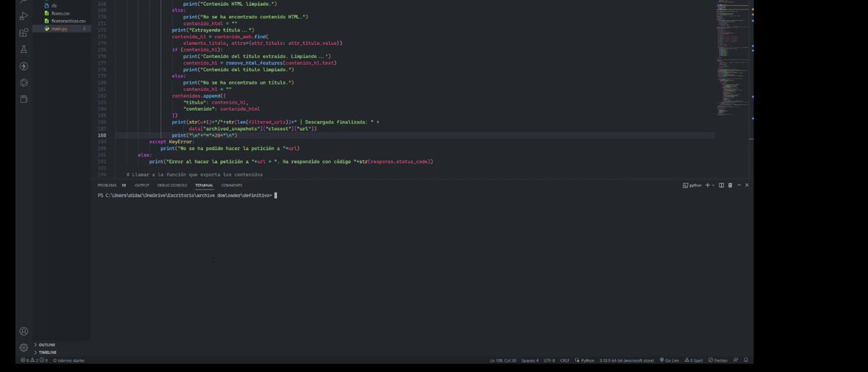
Task: Open the Thunder Client lightning icon
Action: coord(24,66)
